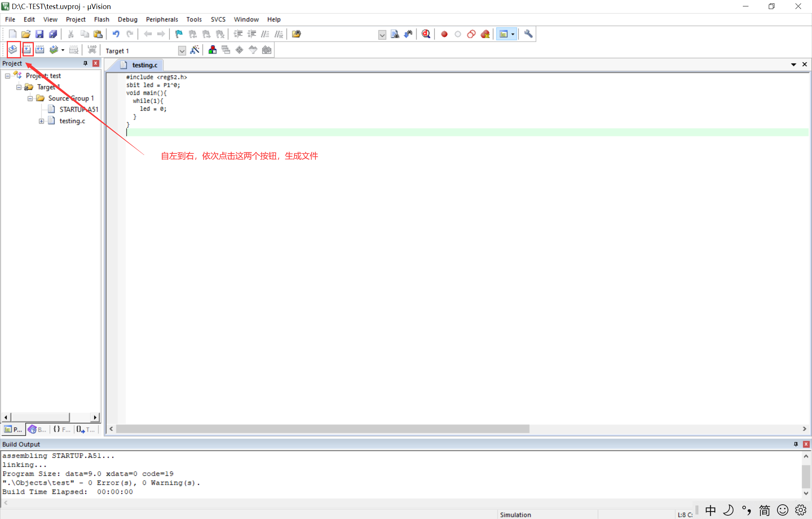
Task: Start debug session magnifier icon
Action: click(426, 34)
